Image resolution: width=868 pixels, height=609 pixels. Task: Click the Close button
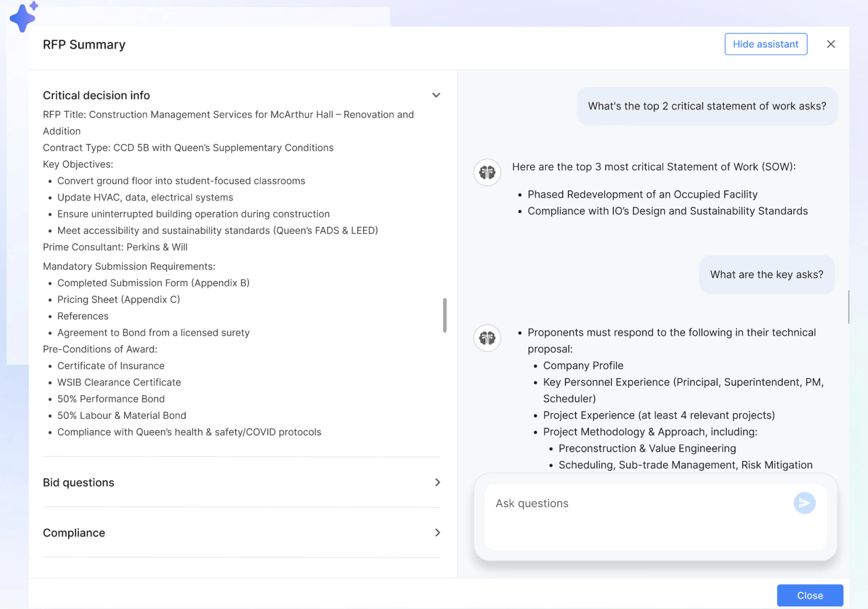click(x=809, y=595)
